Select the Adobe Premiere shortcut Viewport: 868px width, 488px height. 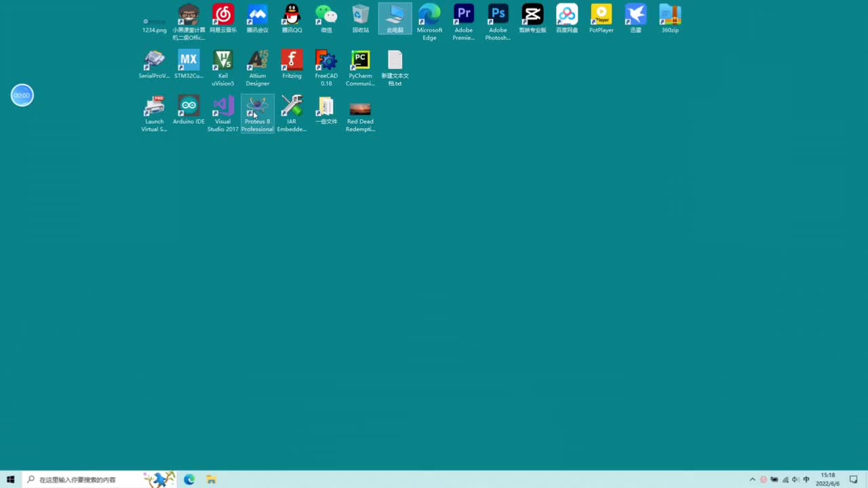tap(464, 22)
